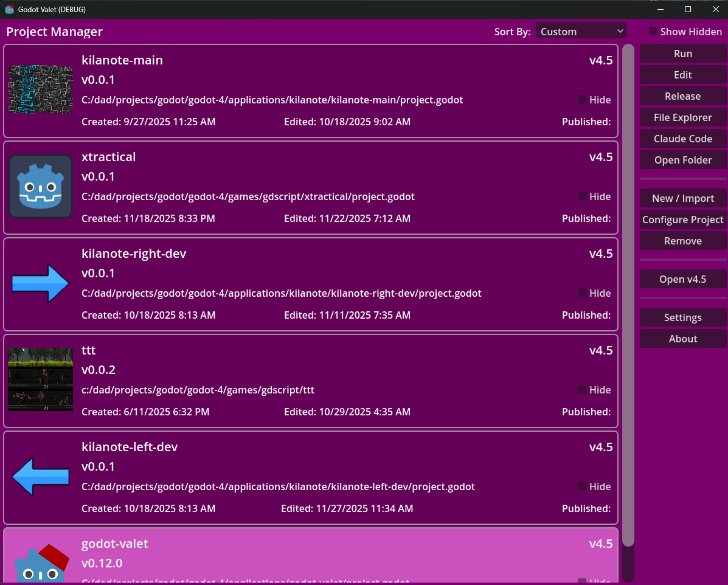The image size is (728, 585).
Task: Select the godot-valet project name
Action: click(115, 544)
